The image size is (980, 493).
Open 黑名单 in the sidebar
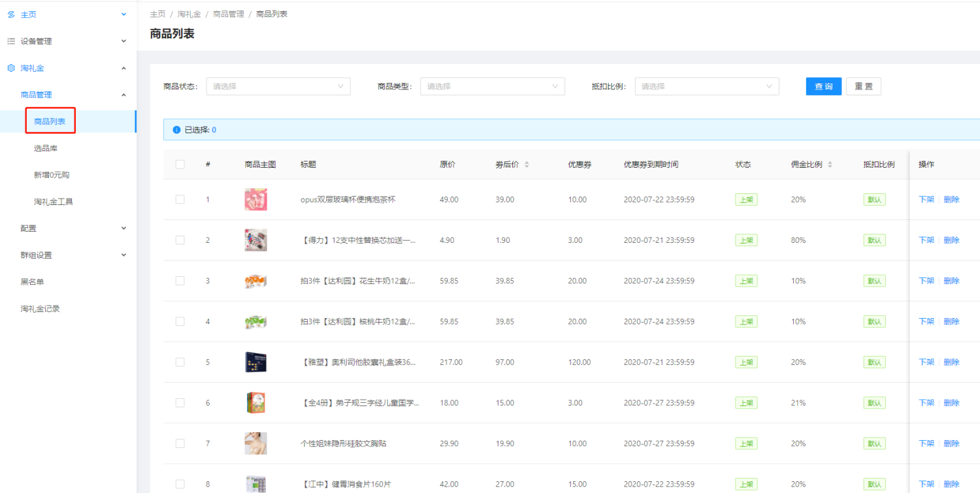click(x=33, y=282)
